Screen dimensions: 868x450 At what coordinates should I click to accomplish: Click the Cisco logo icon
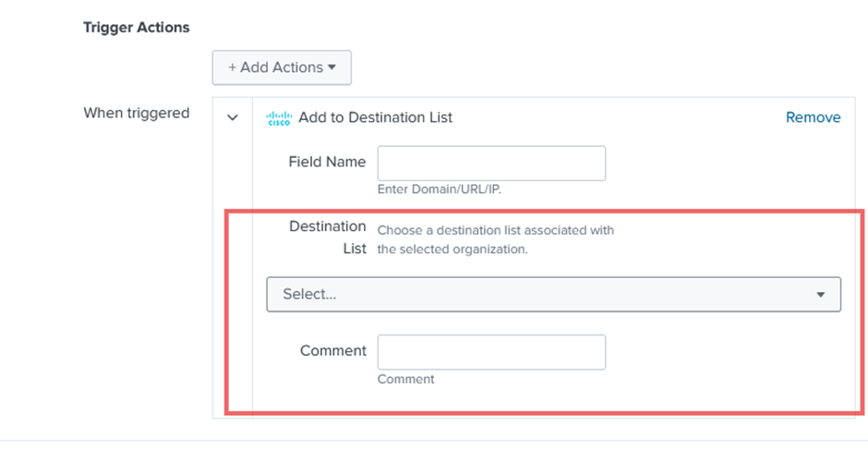(x=278, y=118)
